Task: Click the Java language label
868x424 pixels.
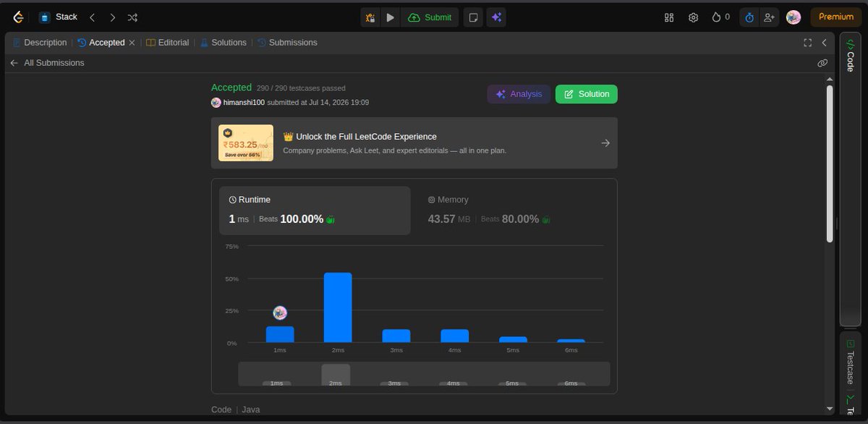Action: [x=250, y=410]
